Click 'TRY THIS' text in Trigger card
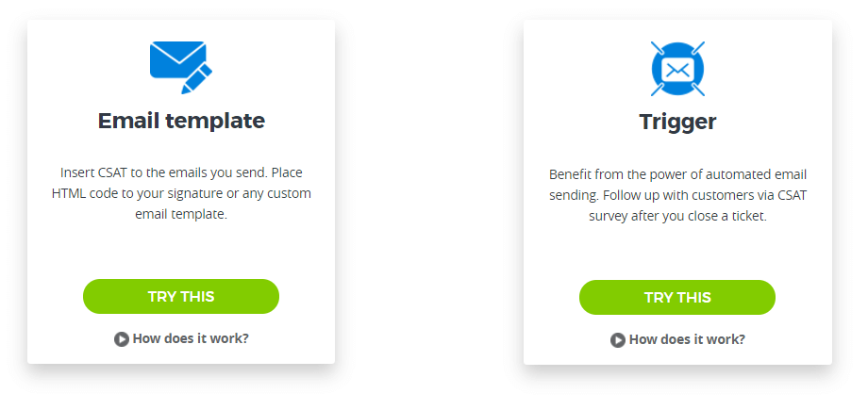Screen dimensions: 868x410 click(677, 298)
